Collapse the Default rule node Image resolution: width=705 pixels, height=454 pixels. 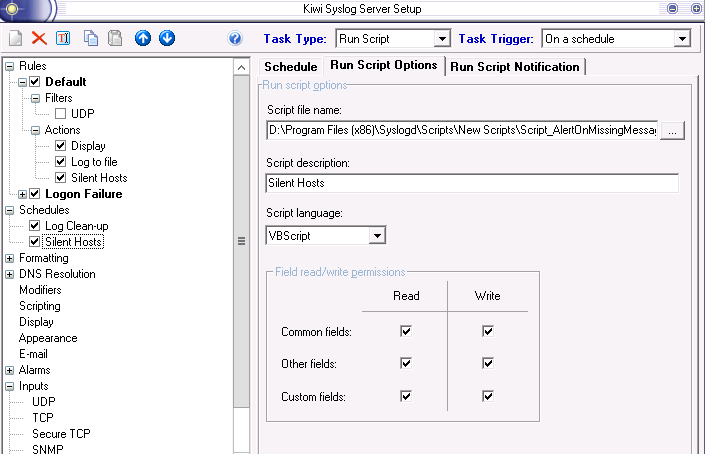coord(22,82)
